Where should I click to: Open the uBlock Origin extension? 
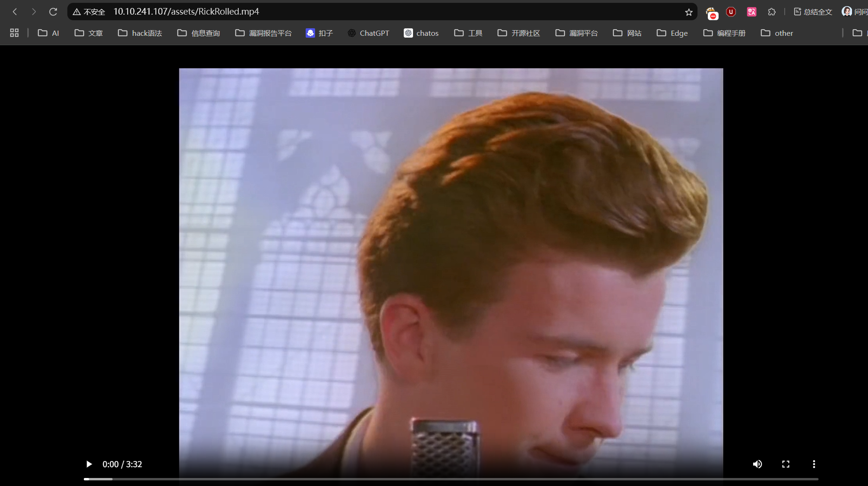point(731,12)
